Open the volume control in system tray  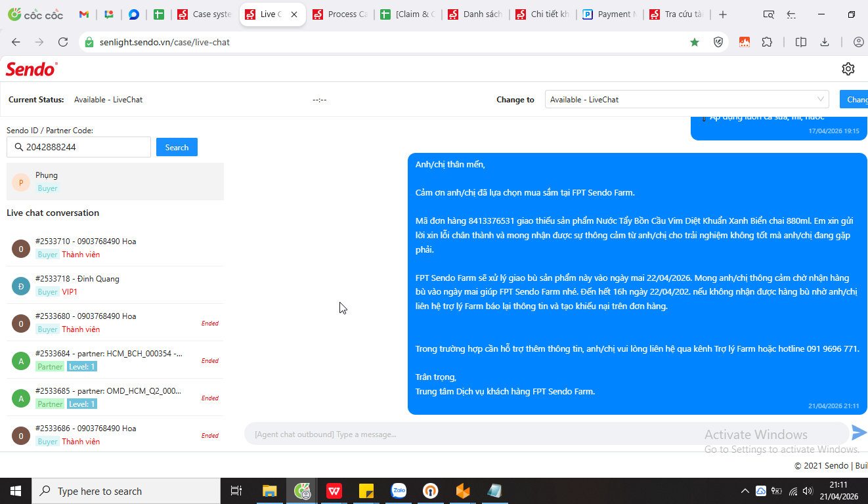tap(808, 491)
